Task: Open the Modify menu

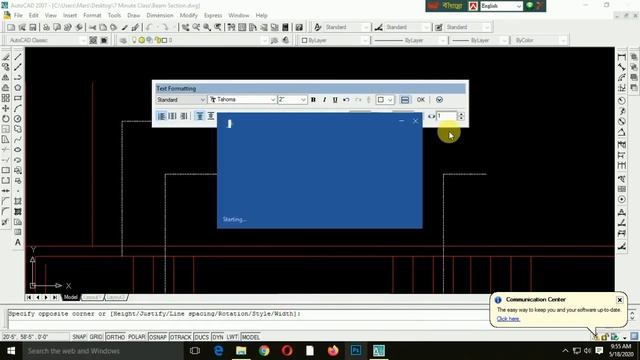Action: tap(189, 15)
